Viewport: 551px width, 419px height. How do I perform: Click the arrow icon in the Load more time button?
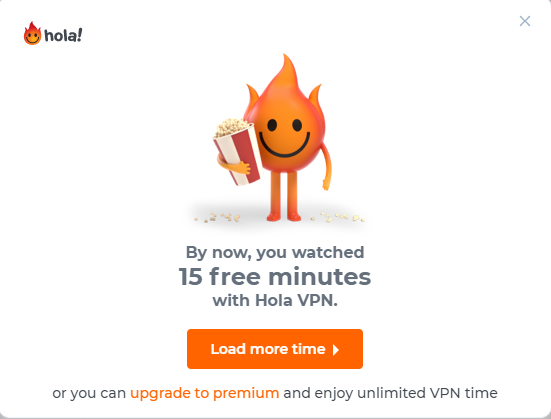pos(336,350)
